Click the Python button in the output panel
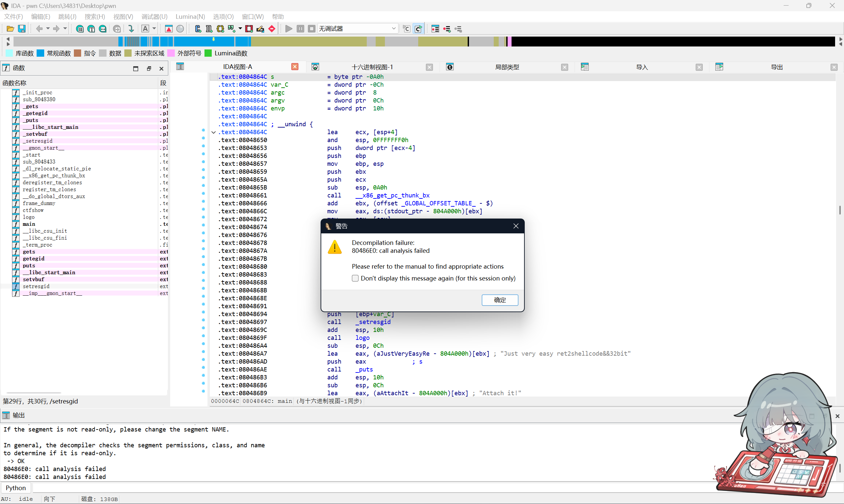 click(x=16, y=488)
